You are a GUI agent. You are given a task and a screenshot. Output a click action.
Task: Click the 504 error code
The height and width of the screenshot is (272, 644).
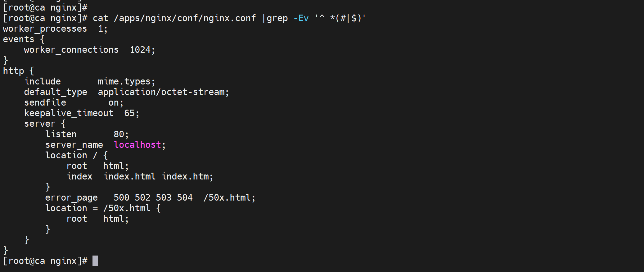pos(185,198)
